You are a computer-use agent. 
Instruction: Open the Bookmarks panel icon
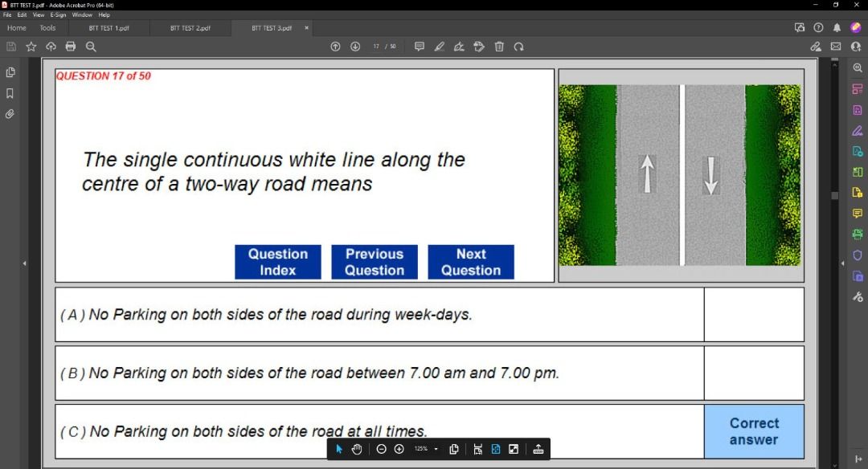pyautogui.click(x=10, y=92)
